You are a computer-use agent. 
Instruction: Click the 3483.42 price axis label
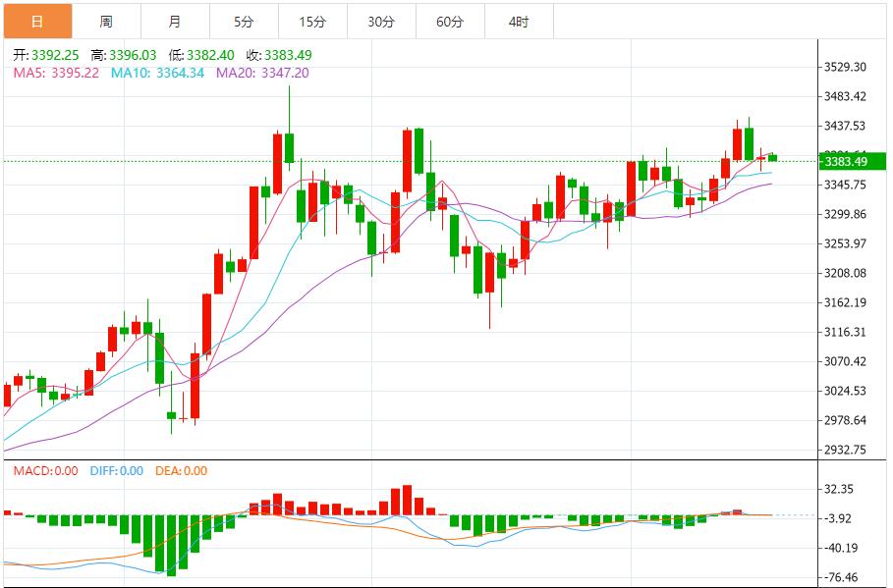coord(845,96)
